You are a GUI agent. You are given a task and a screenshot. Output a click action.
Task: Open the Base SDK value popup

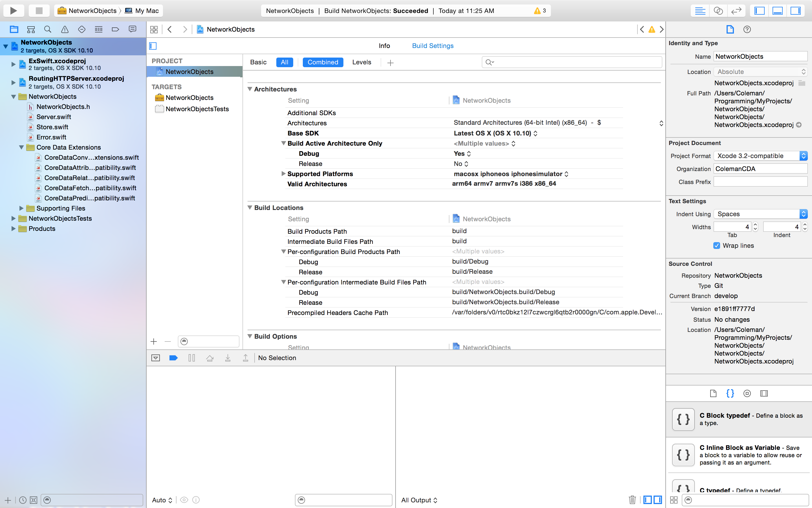click(x=495, y=133)
